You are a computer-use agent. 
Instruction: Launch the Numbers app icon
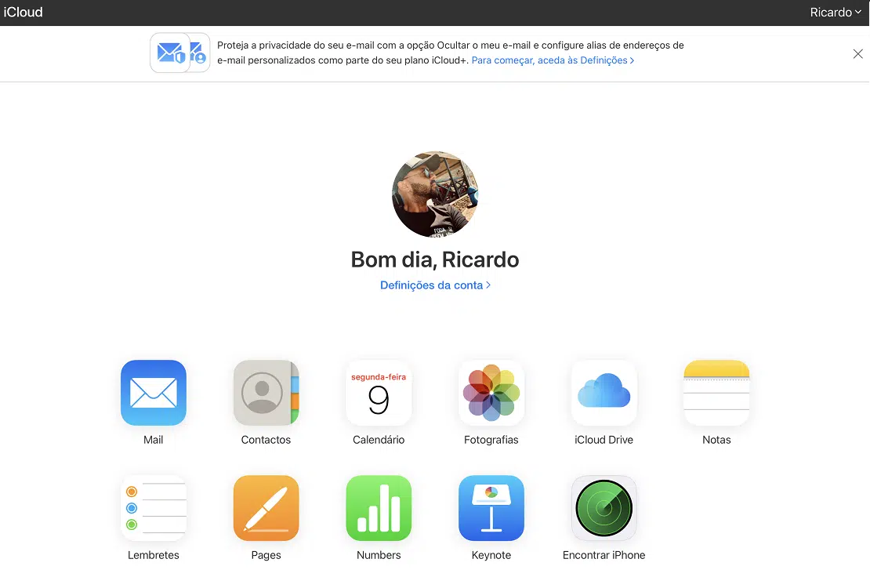pyautogui.click(x=379, y=508)
